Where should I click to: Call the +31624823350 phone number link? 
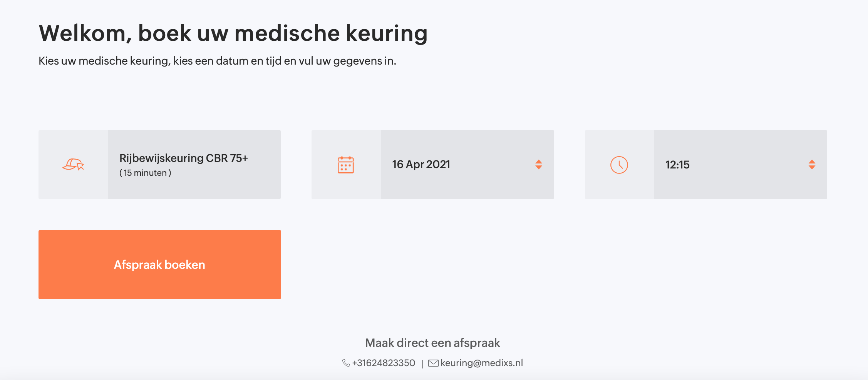click(384, 363)
